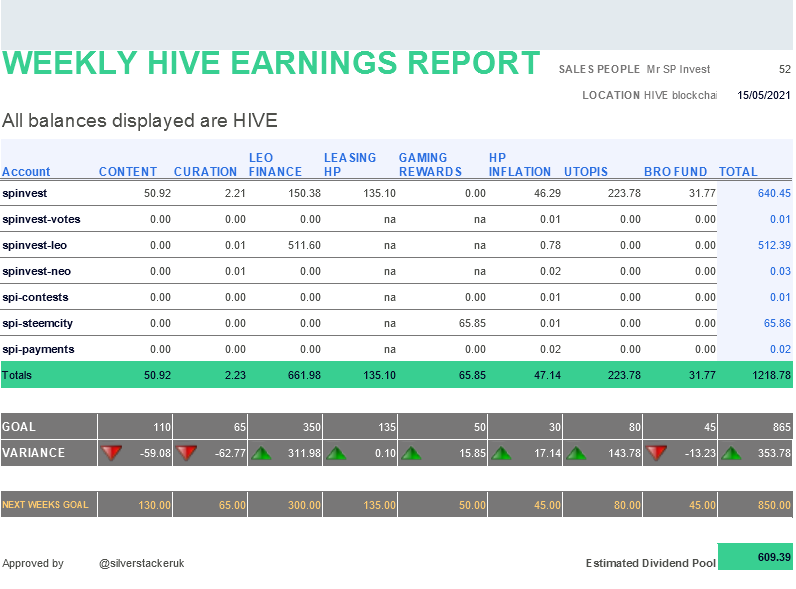Select the GAMING REWARDS column header

coord(430,165)
